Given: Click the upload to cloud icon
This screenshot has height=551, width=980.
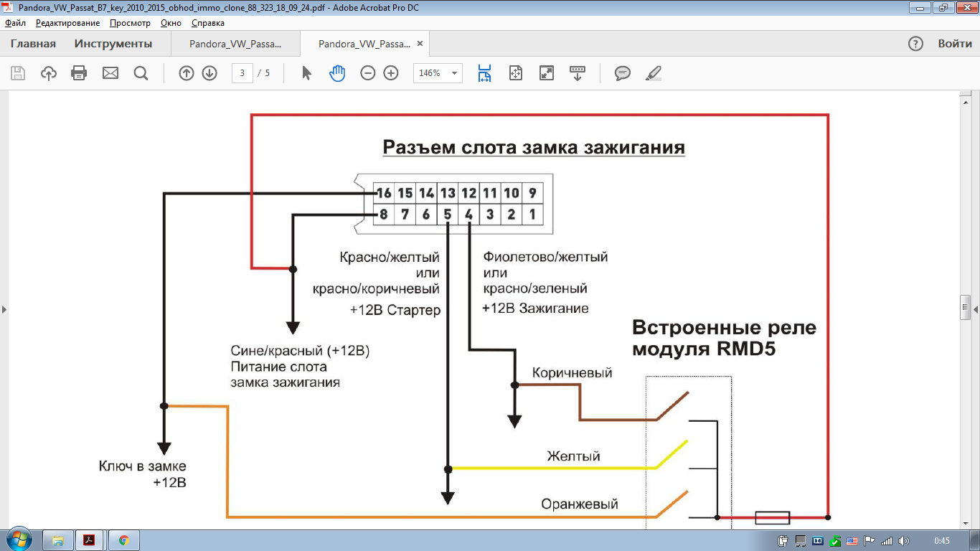Looking at the screenshot, I should (49, 73).
